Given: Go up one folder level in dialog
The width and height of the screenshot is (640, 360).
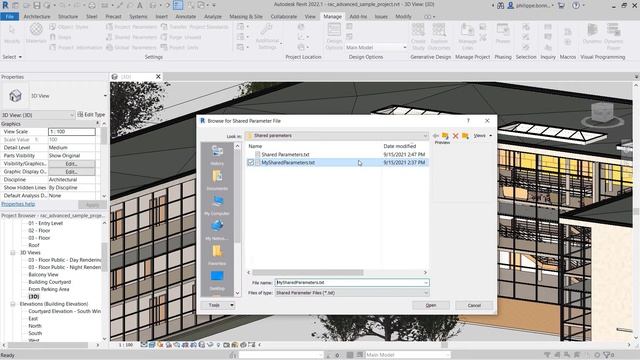Looking at the screenshot, I should tap(445, 136).
